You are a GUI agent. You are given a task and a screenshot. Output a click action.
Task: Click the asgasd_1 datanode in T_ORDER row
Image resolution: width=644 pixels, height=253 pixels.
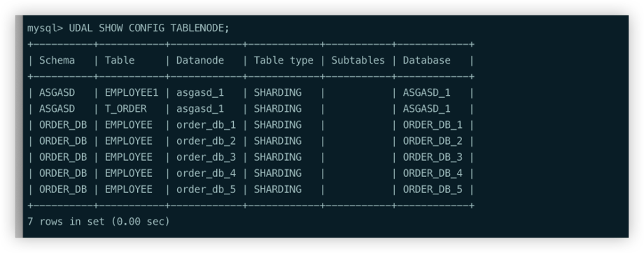click(200, 108)
